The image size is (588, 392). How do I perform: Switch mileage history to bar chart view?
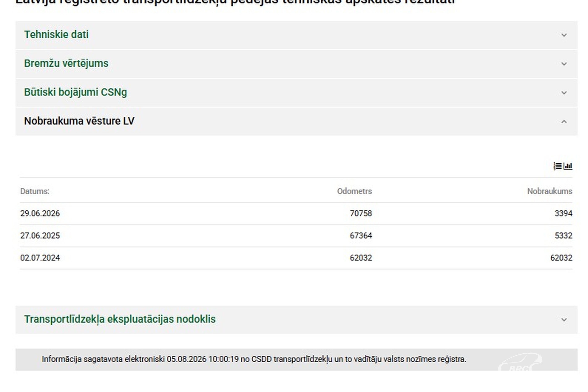click(568, 166)
